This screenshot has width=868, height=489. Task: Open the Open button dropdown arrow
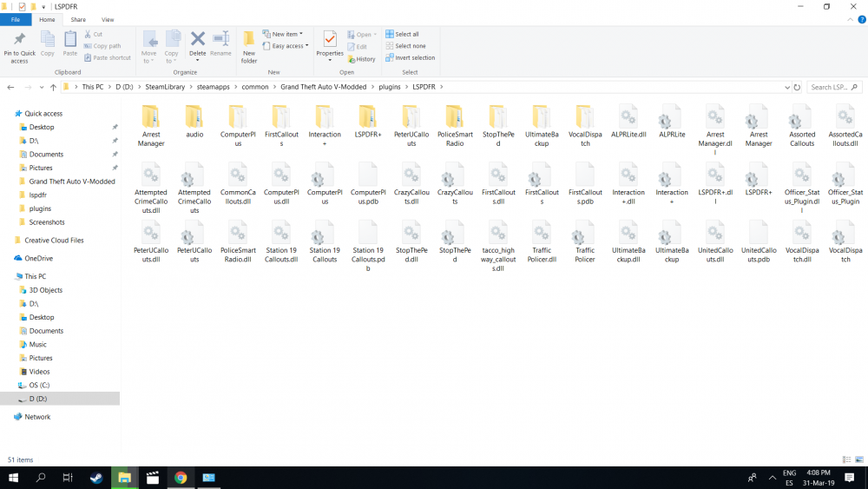[375, 35]
